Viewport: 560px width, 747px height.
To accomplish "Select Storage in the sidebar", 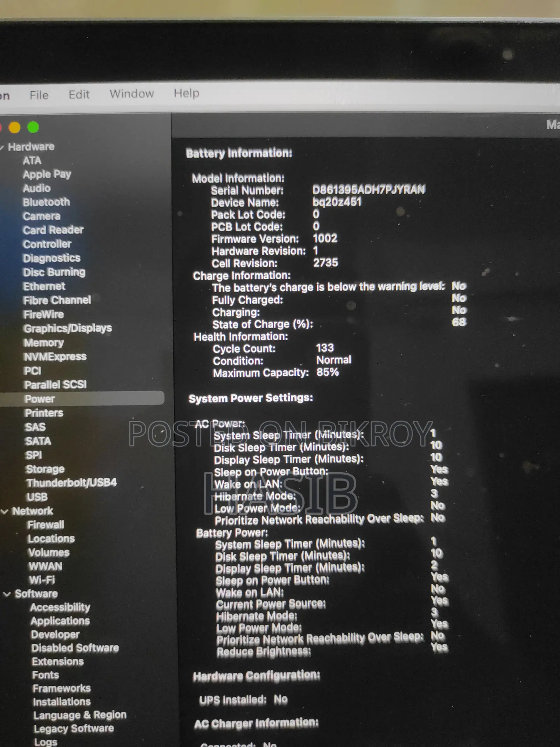I will pos(45,469).
